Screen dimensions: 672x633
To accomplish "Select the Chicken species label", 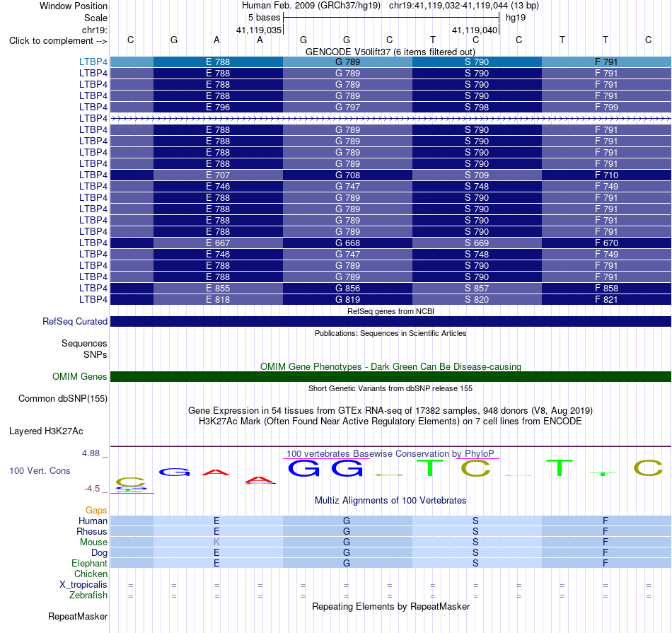I will (91, 574).
